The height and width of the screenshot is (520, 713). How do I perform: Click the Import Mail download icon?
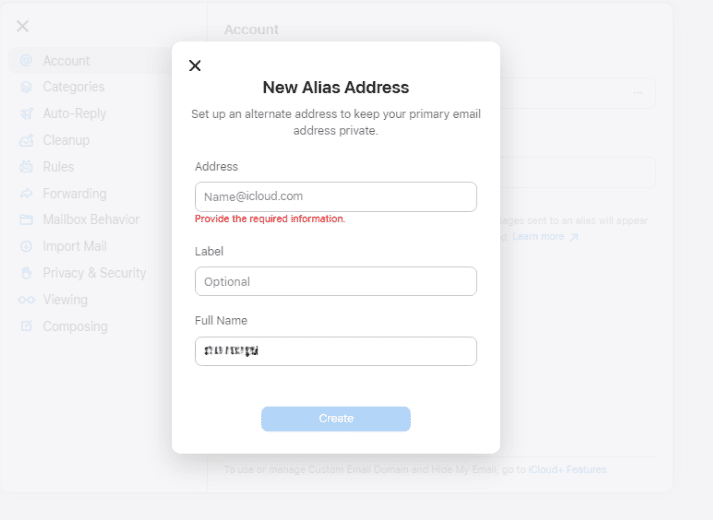point(26,246)
